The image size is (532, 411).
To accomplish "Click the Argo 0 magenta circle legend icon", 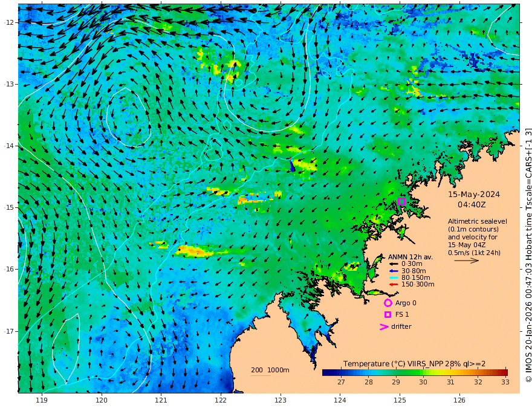I will (388, 303).
